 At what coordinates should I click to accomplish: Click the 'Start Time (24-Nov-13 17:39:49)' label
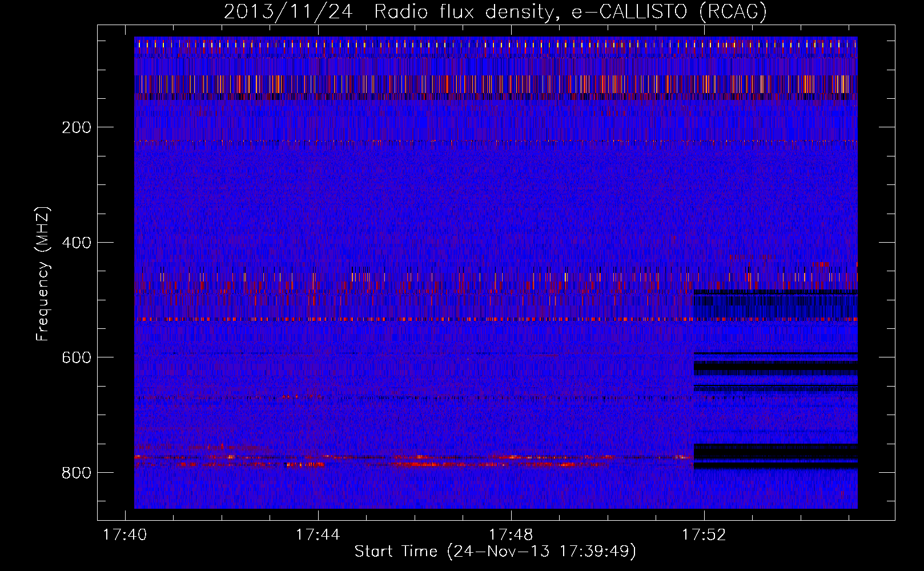click(495, 552)
